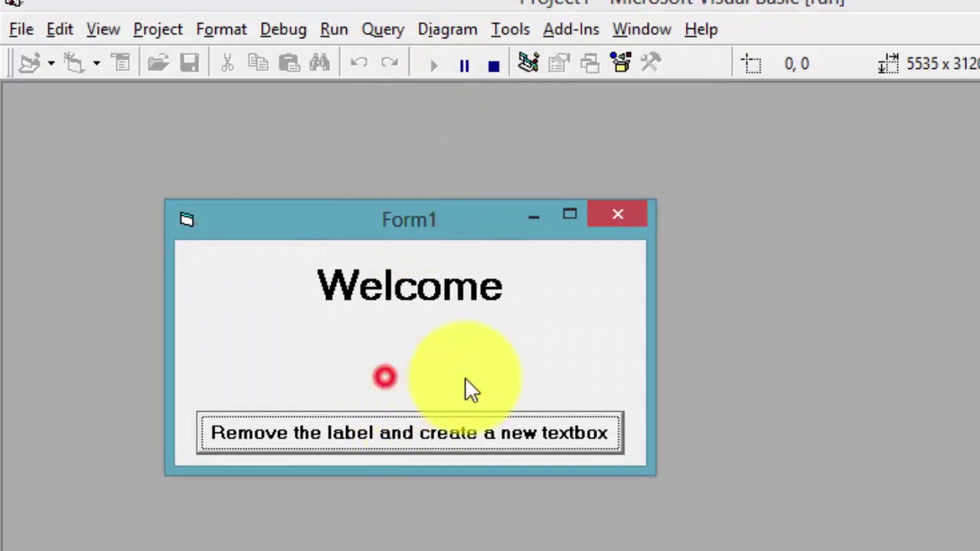Open the Add-Ins menu
This screenshot has width=980, height=551.
[571, 29]
